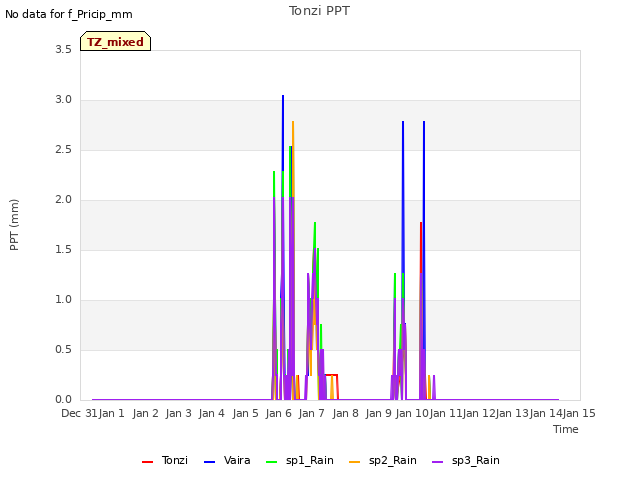
Task: Click the 3.5 y-axis tick label
Action: click(63, 49)
